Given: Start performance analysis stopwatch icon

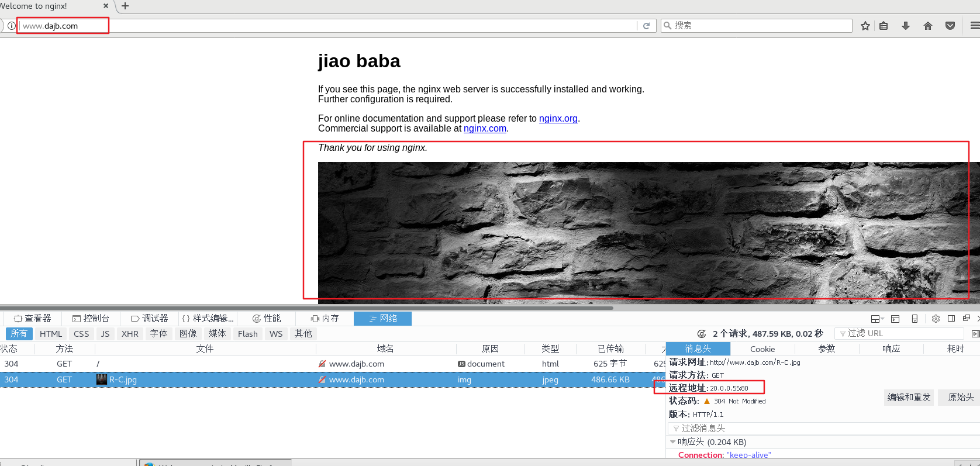Looking at the screenshot, I should point(702,334).
